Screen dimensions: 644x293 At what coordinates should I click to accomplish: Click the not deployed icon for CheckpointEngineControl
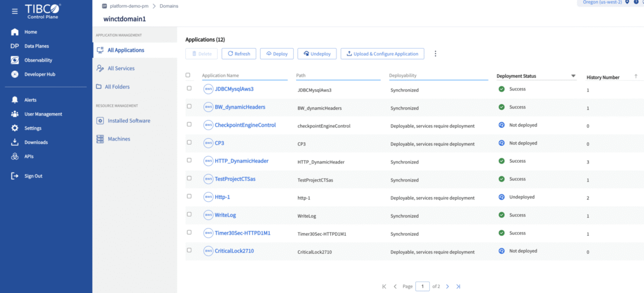coord(502,125)
